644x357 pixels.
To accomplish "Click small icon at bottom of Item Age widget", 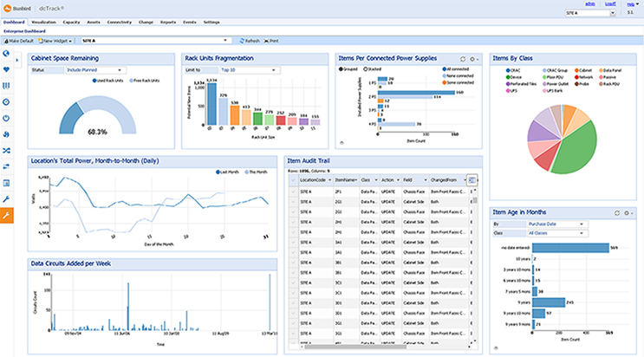I will 496,348.
